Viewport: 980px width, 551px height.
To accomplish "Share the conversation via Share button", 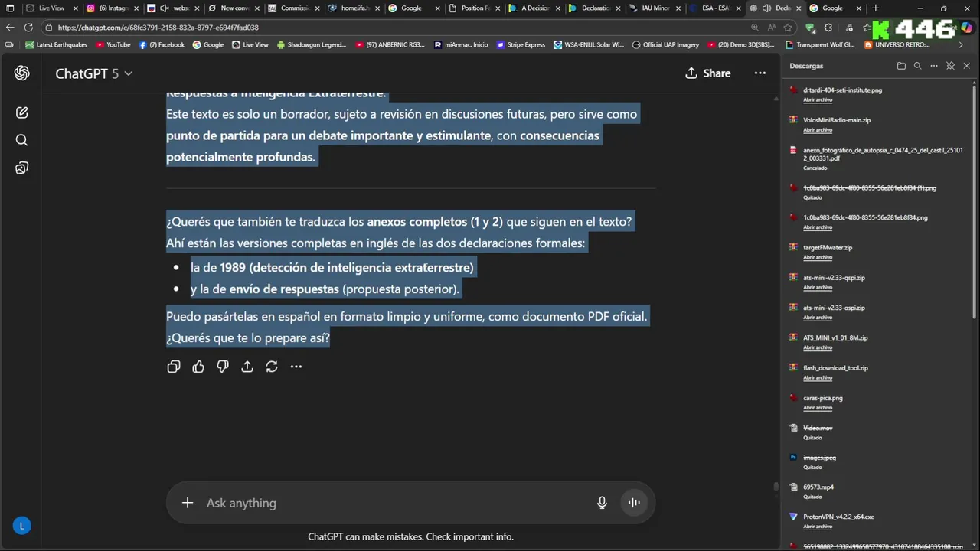I will (707, 73).
